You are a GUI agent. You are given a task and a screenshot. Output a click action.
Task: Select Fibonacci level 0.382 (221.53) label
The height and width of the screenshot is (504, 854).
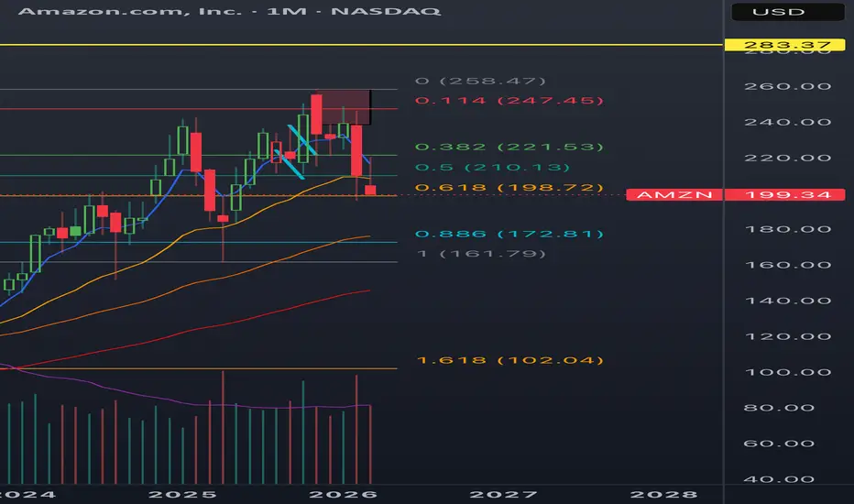pyautogui.click(x=509, y=148)
